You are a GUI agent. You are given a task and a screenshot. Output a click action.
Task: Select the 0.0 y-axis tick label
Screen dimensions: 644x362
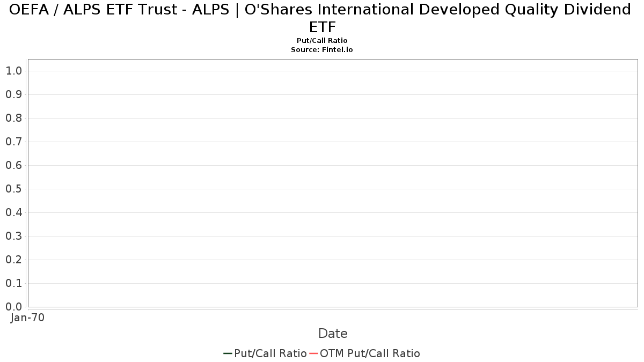click(13, 307)
